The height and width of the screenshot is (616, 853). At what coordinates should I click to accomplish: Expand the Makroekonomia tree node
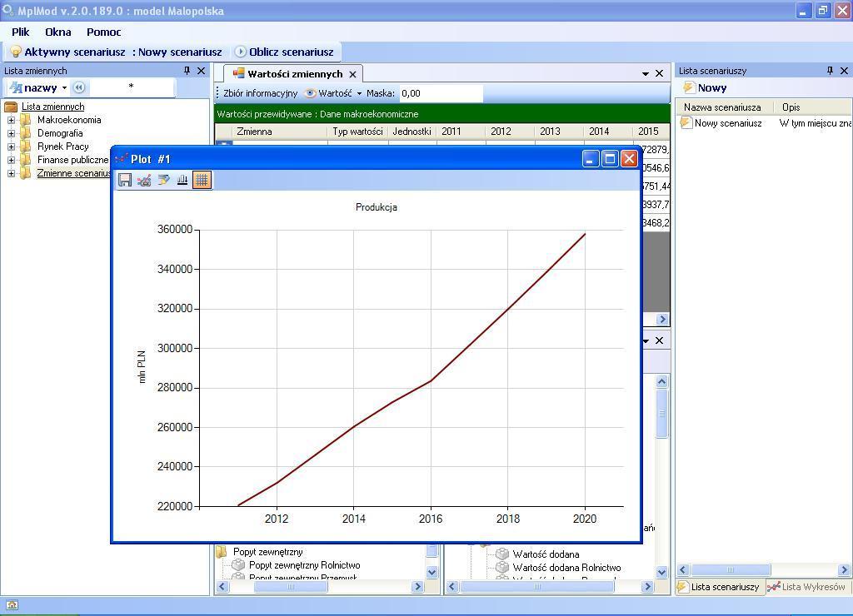pyautogui.click(x=11, y=120)
